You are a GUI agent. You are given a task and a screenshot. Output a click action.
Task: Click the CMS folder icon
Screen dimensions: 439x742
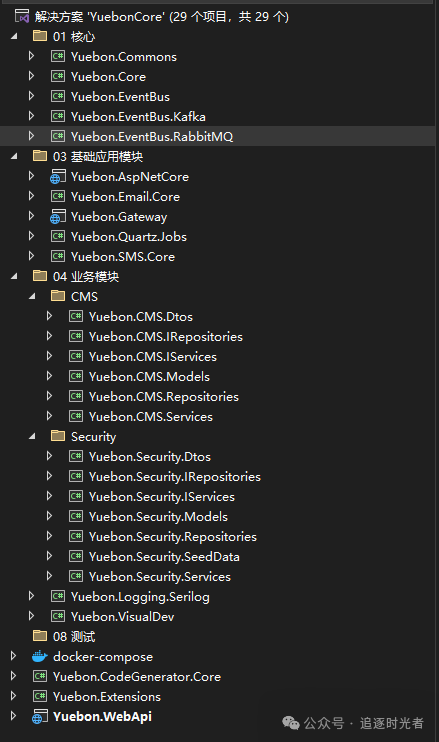58,296
